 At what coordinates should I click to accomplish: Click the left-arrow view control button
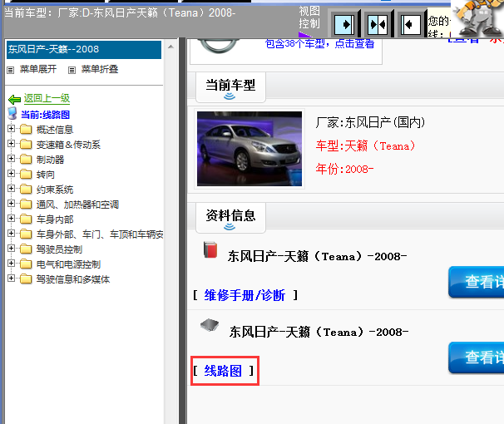(x=411, y=25)
